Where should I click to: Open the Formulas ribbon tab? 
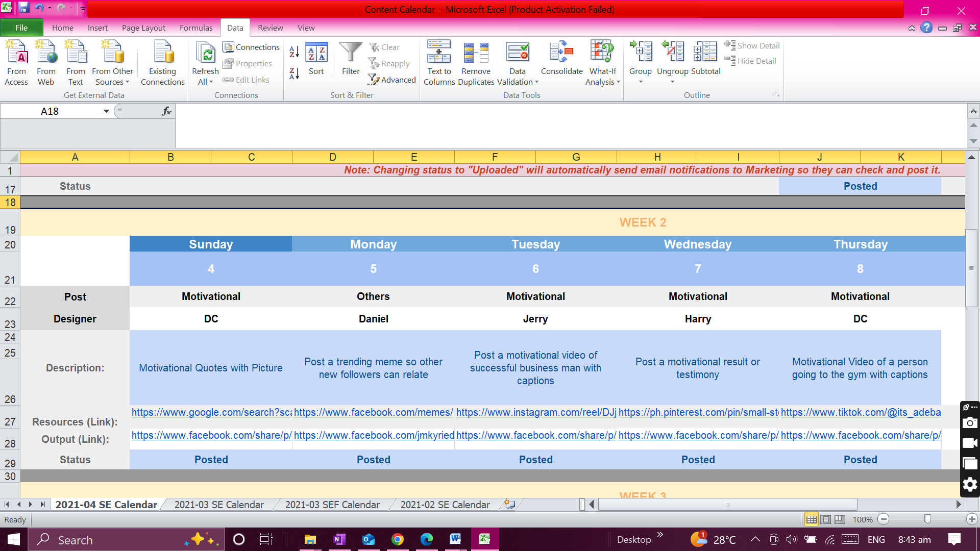pyautogui.click(x=196, y=28)
